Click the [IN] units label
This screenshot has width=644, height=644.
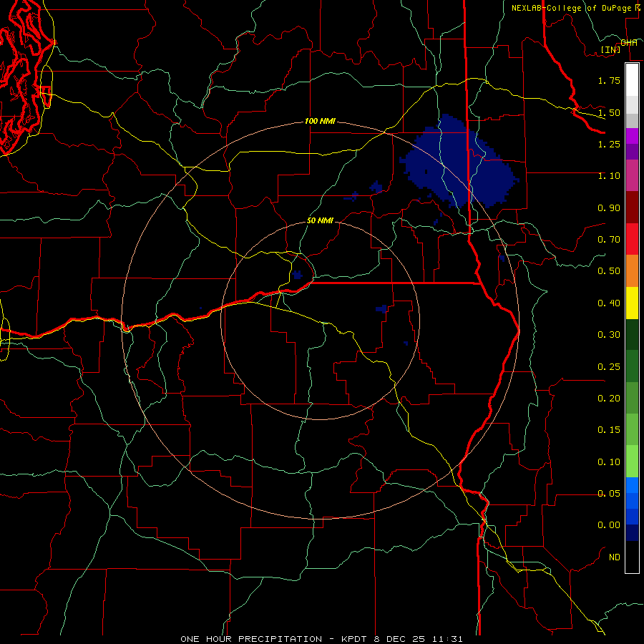pyautogui.click(x=611, y=49)
